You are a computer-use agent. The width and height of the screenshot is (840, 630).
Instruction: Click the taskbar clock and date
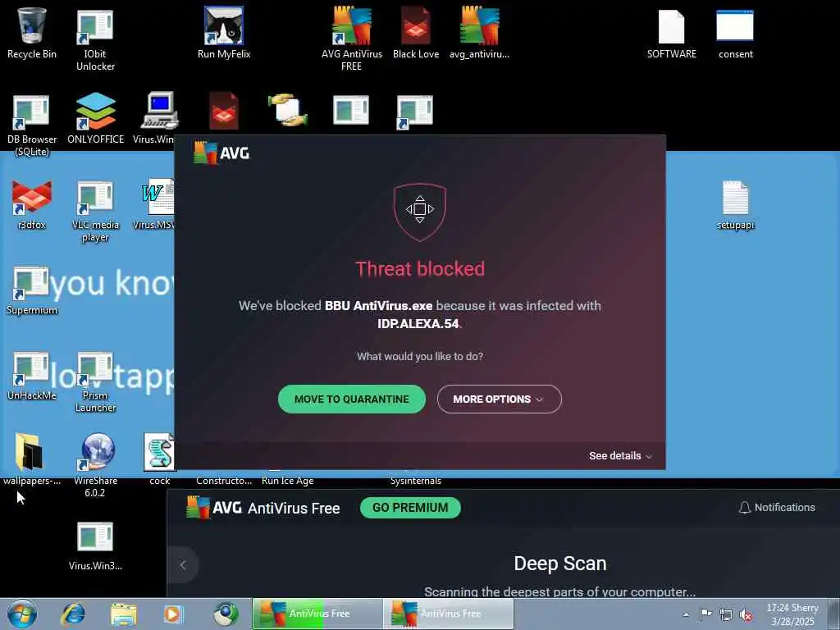(792, 614)
